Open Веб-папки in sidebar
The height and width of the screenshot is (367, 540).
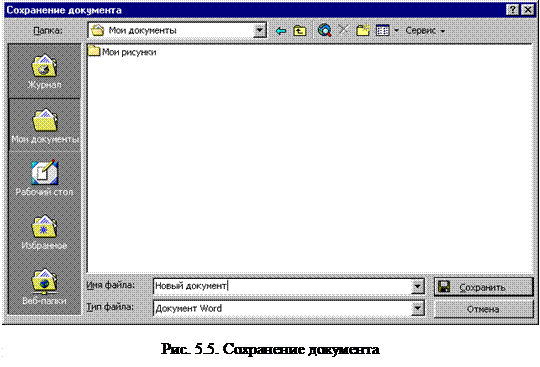[44, 286]
